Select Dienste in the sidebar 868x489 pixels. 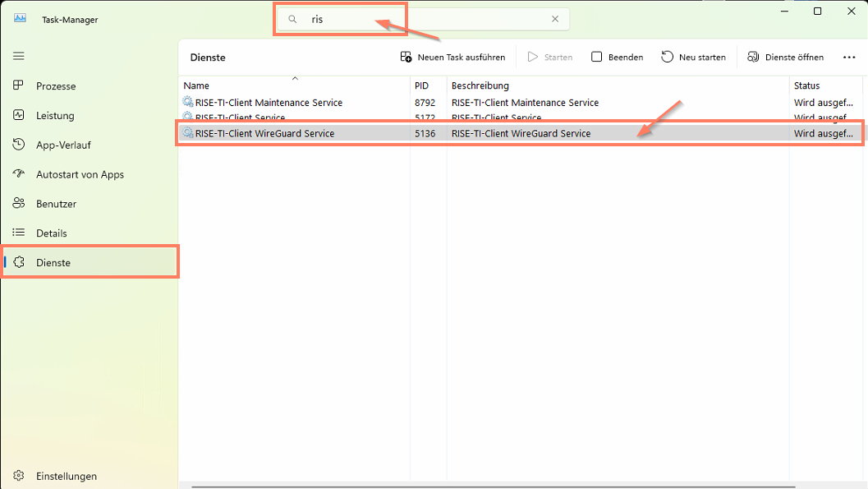(x=90, y=262)
